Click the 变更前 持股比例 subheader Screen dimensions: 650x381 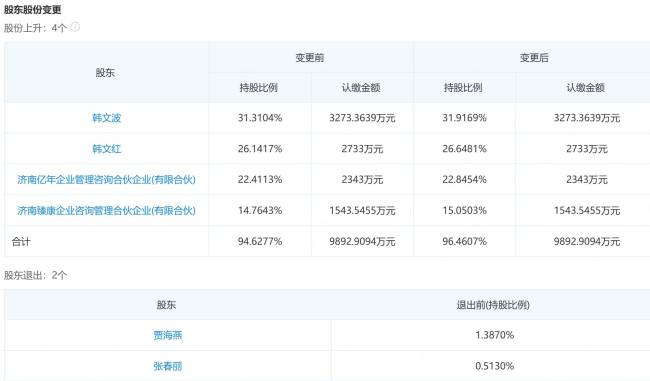click(259, 87)
